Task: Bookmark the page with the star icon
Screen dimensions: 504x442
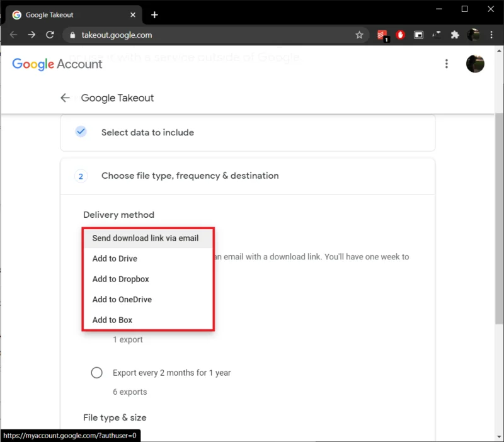Action: pyautogui.click(x=359, y=35)
